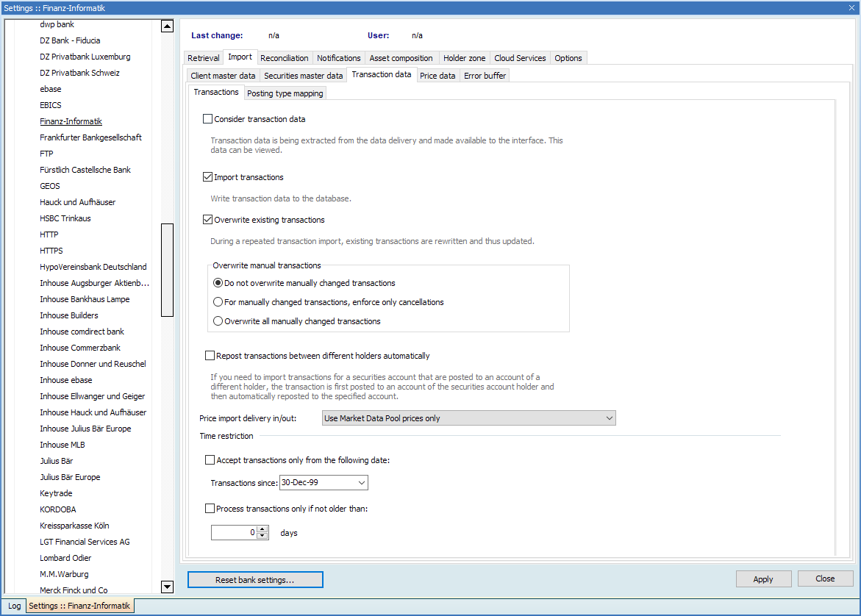This screenshot has width=861, height=616.
Task: Click the days number input field
Action: pyautogui.click(x=233, y=532)
